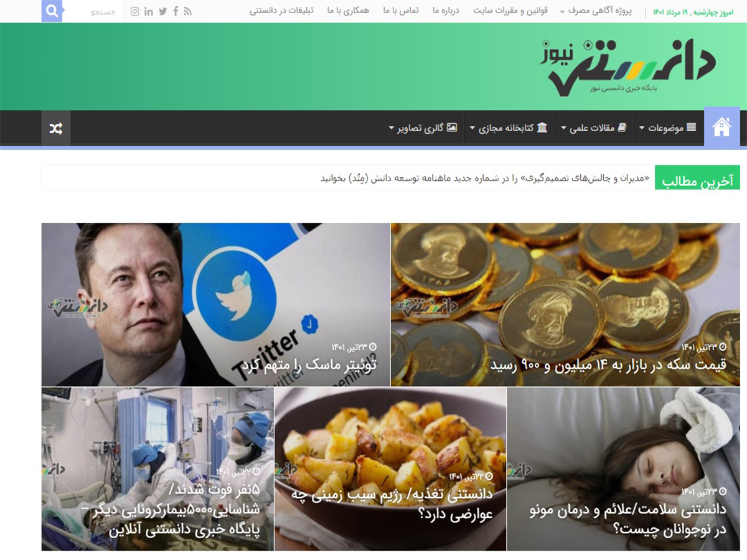The width and height of the screenshot is (747, 560).
Task: Go to the home icon in the navbar
Action: 722,127
